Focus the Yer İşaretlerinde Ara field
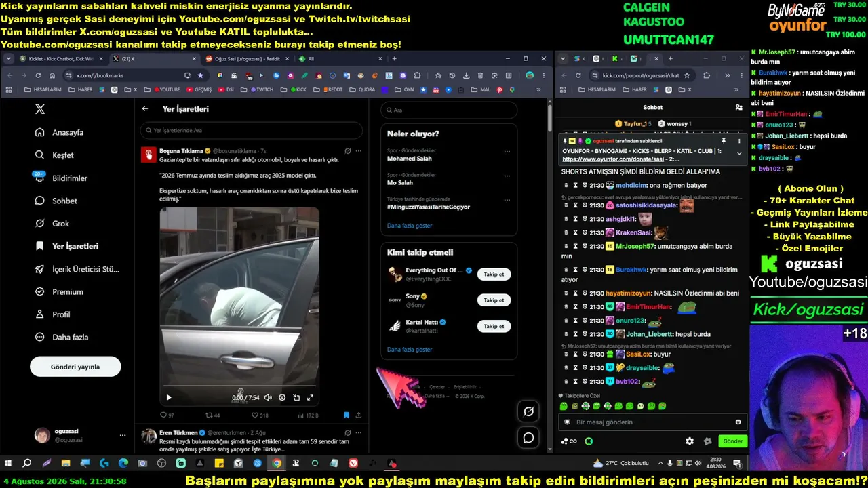The image size is (868, 488). point(252,131)
